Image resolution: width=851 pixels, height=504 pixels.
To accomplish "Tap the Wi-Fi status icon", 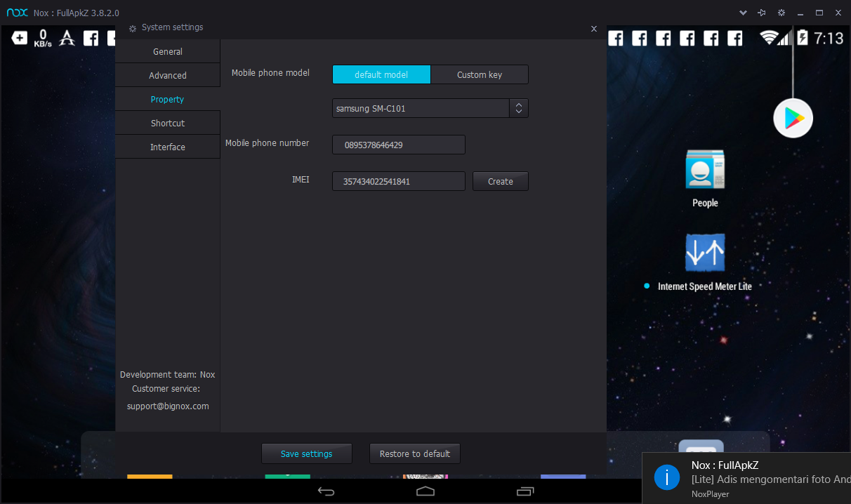I will tap(770, 38).
